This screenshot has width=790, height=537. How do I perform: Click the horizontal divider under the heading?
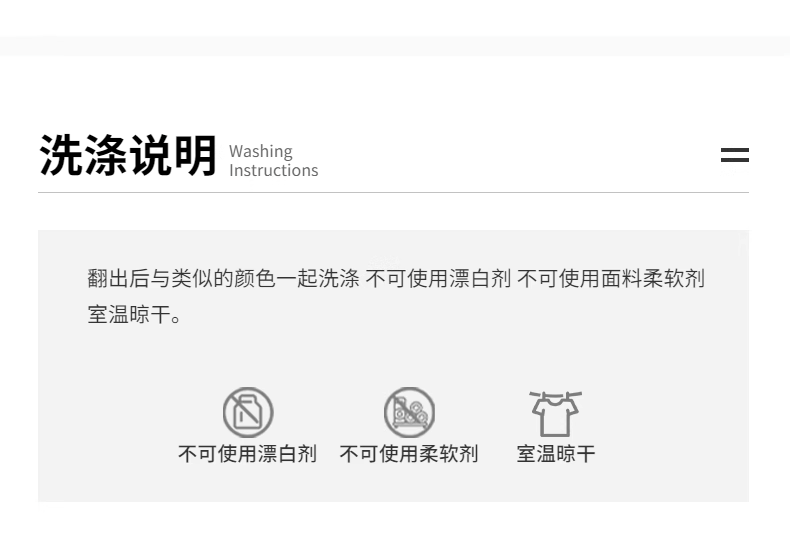point(393,192)
